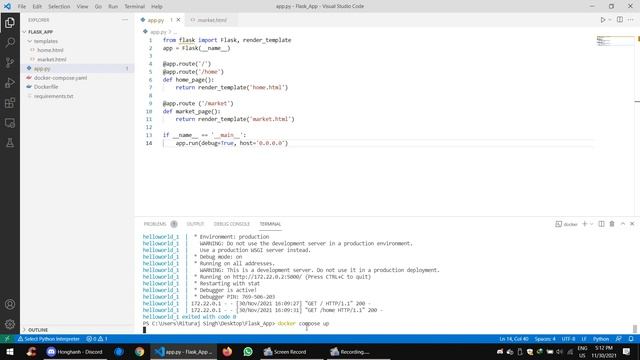This screenshot has width=640, height=360.
Task: Open Manage gear settings icon
Action: pos(10,324)
